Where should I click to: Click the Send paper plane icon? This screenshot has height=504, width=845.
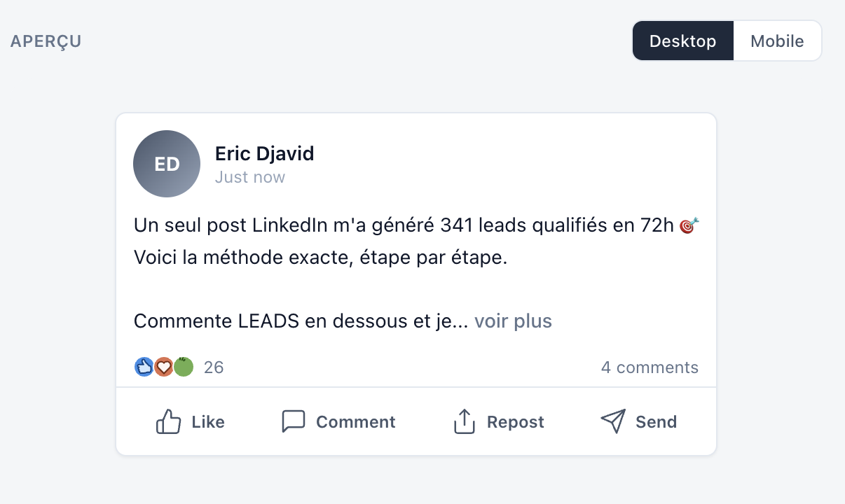612,421
